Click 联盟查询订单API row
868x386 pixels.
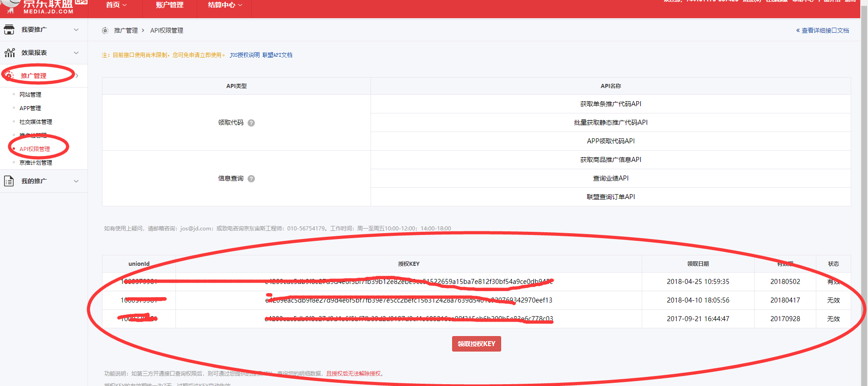point(611,197)
